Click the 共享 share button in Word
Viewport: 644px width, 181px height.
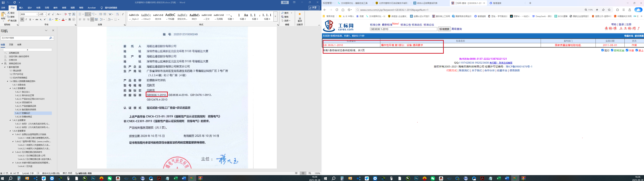[314, 8]
